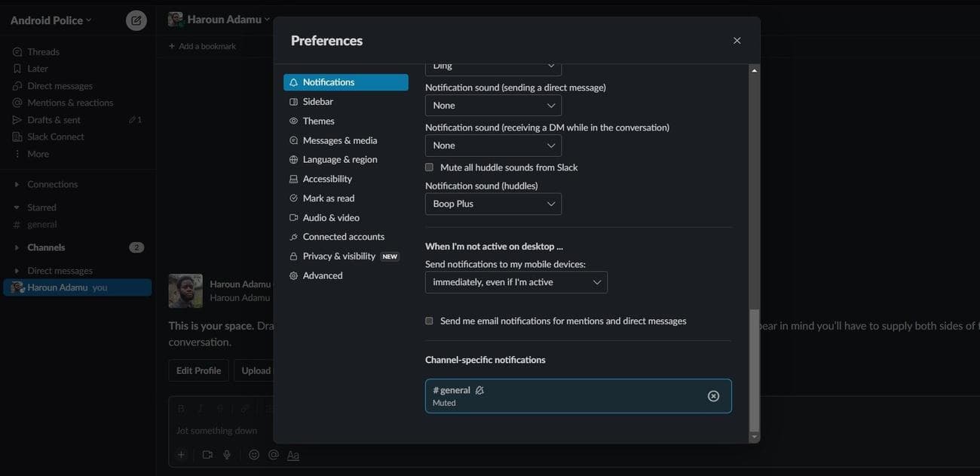Click the preferences panel vertical scrollbar

[x=754, y=370]
